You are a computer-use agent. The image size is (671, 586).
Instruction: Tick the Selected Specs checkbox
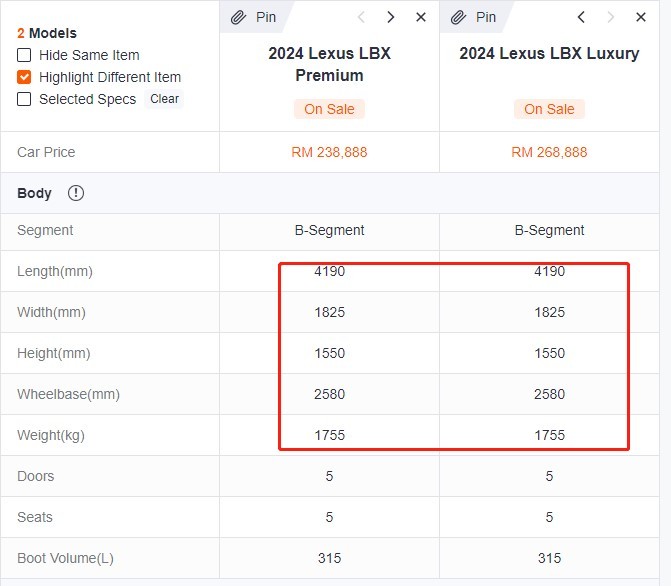(24, 99)
